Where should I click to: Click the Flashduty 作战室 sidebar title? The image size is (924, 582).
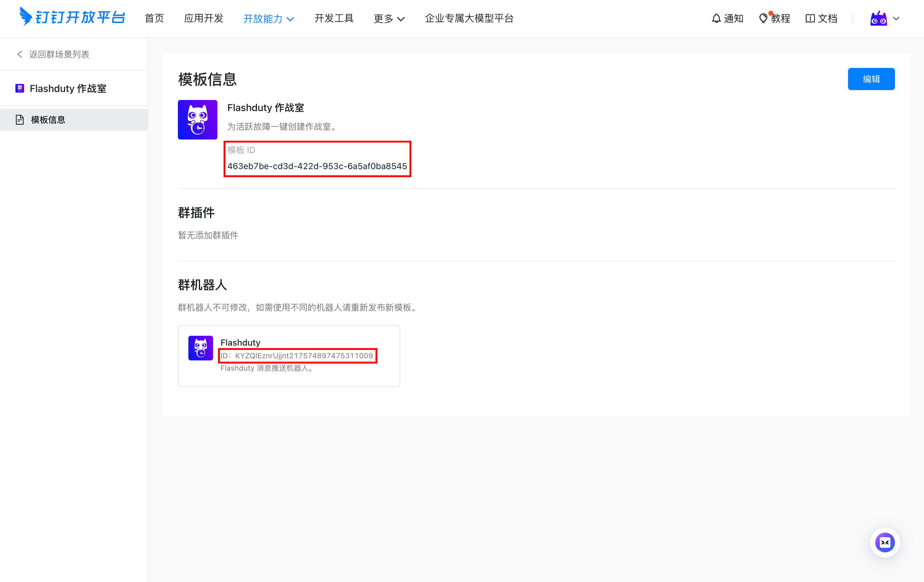68,89
